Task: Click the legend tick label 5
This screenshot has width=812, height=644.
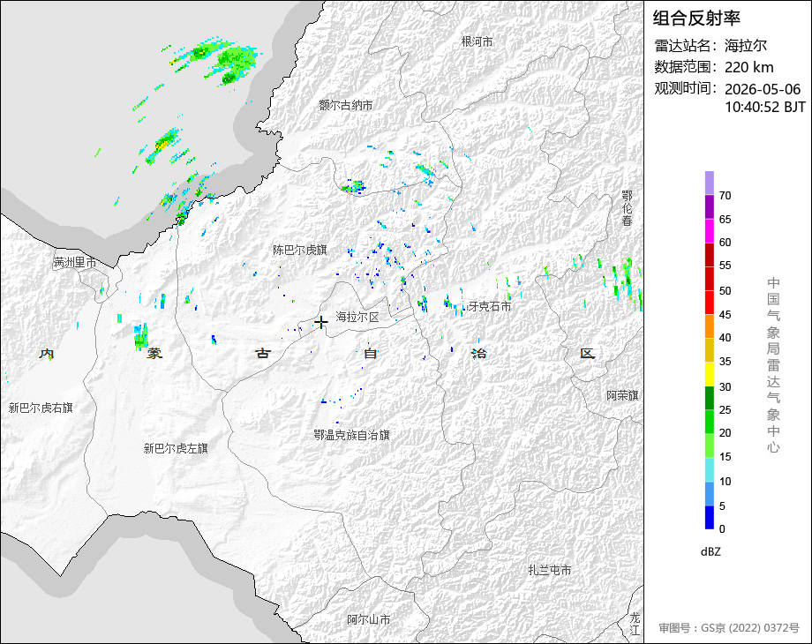Action: [722, 505]
